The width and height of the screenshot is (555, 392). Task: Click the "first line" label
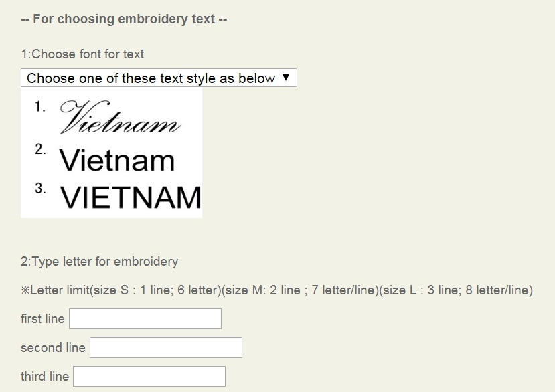coord(43,319)
